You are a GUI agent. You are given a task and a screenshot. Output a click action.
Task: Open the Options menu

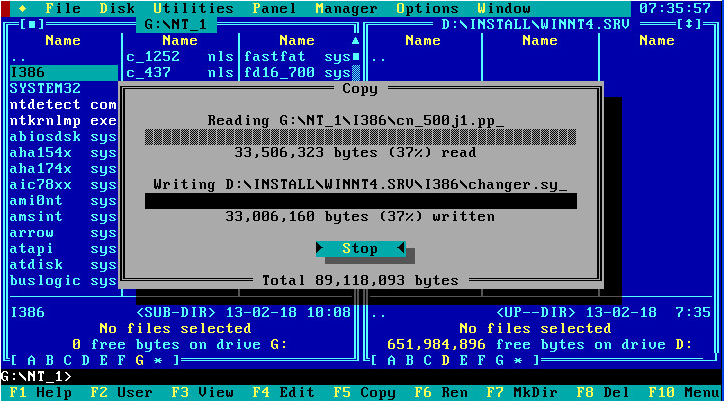(428, 8)
